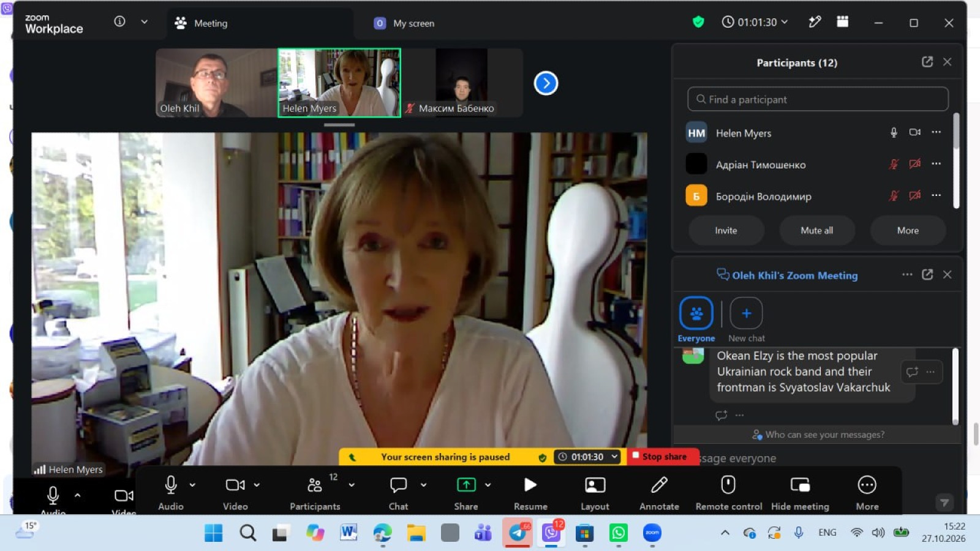Open the timer dropdown in title bar
Viewport: 980px width, 551px height.
point(785,22)
